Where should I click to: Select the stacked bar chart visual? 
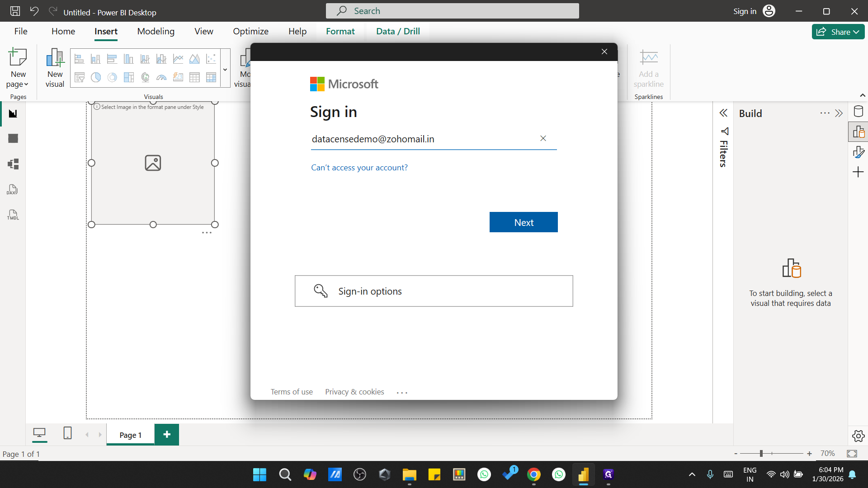tap(79, 59)
